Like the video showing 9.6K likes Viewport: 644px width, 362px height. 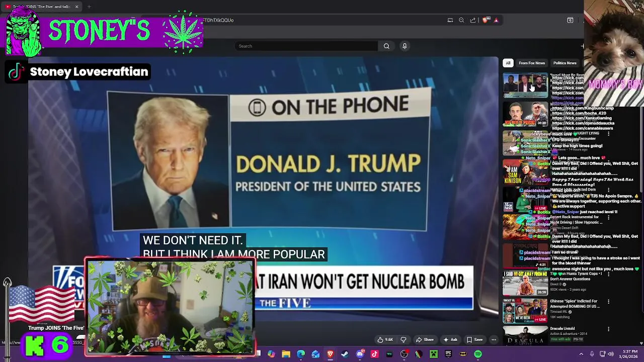click(385, 339)
